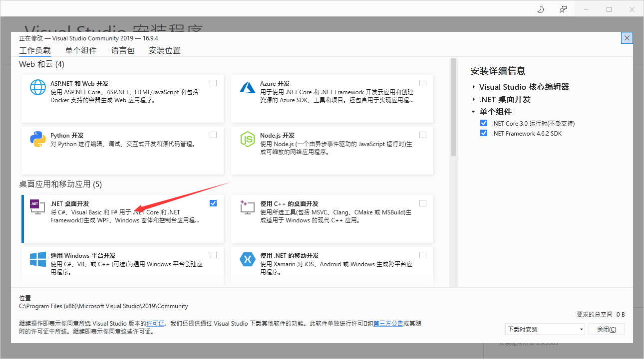Click the 要求的总空间 0 B label
This screenshot has height=359, width=644.
click(x=601, y=315)
